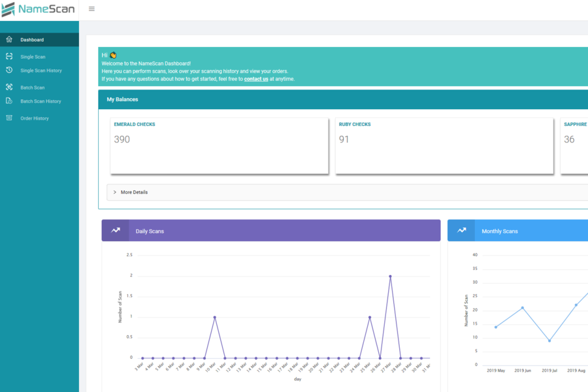Click the 2019 Jun point on Monthly Scans
This screenshot has height=392, width=588.
pos(523,306)
